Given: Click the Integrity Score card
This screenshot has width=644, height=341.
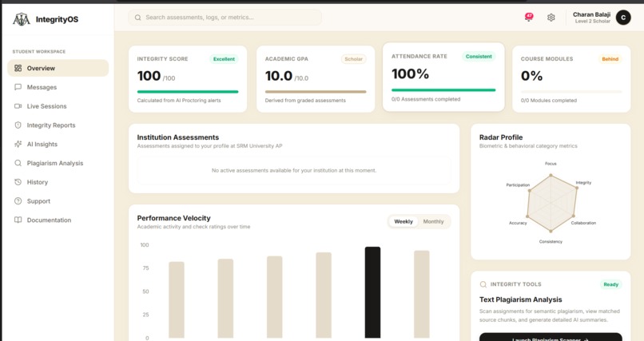Looking at the screenshot, I should point(188,79).
